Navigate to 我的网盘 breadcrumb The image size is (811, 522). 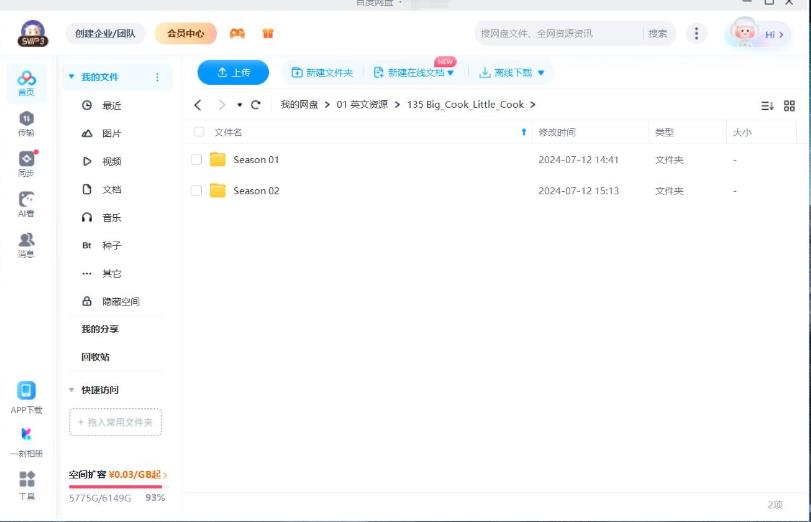click(x=299, y=105)
